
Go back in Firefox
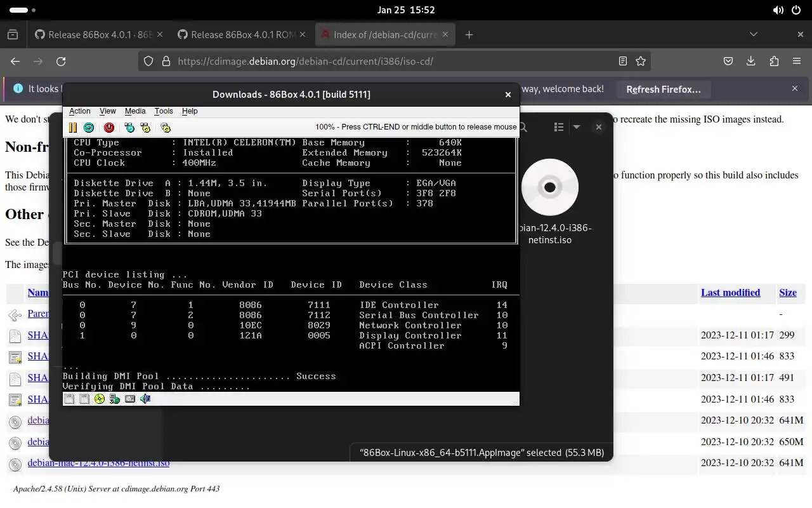click(x=15, y=62)
